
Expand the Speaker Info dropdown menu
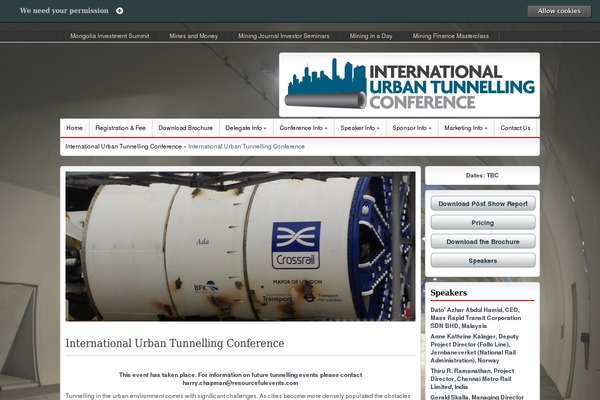360,128
